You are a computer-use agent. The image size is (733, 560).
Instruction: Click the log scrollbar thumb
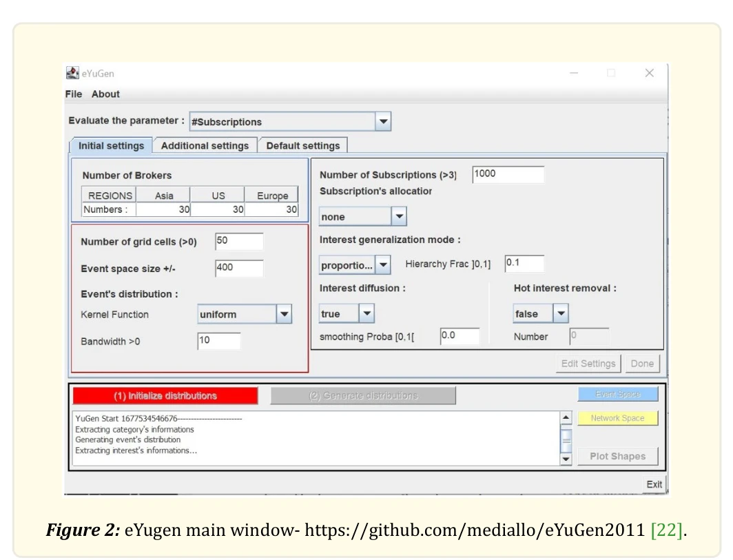coord(566,440)
